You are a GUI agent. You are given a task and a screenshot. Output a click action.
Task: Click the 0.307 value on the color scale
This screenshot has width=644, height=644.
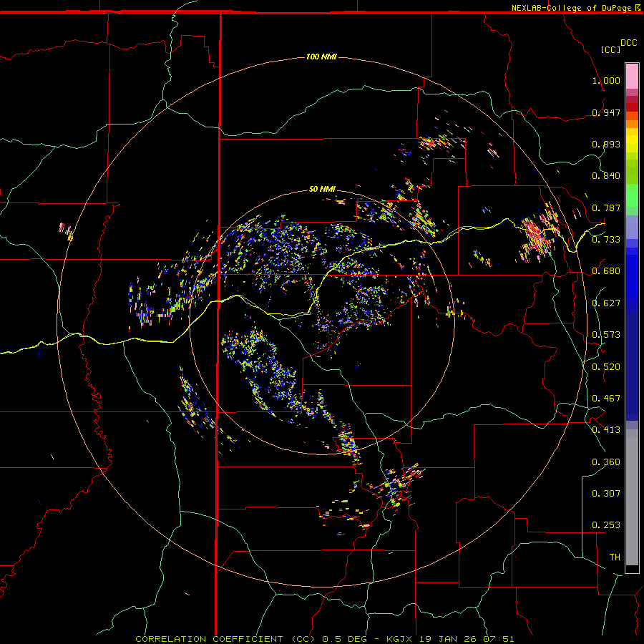tap(606, 494)
